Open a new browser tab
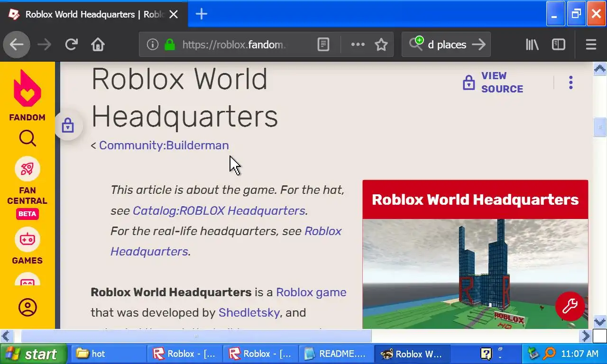Screen dimensions: 607x364 (x=202, y=14)
